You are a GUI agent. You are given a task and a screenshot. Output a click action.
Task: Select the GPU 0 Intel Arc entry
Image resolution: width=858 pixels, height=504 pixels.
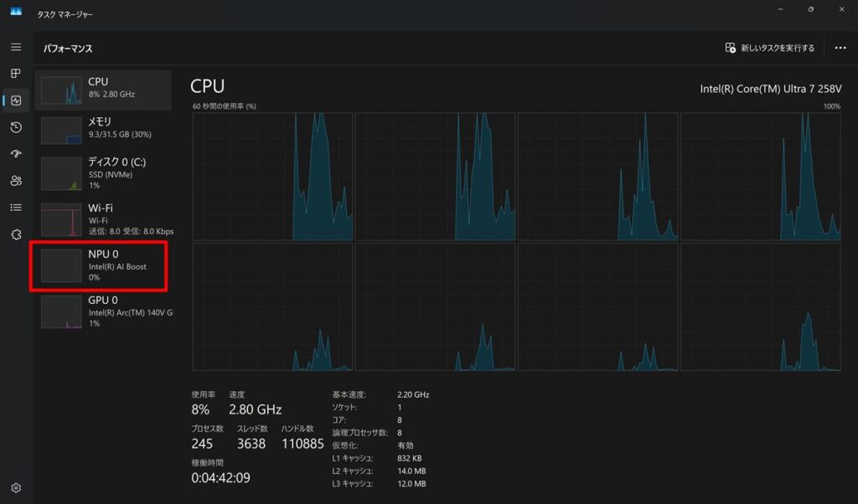point(103,311)
